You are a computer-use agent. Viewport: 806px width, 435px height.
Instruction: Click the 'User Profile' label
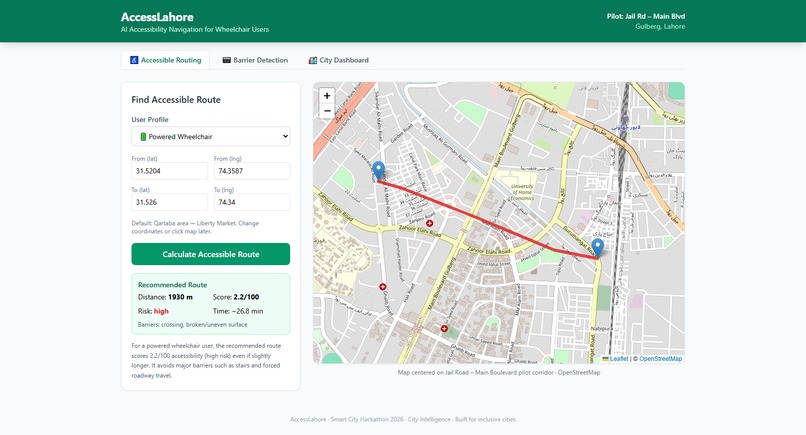pos(150,120)
